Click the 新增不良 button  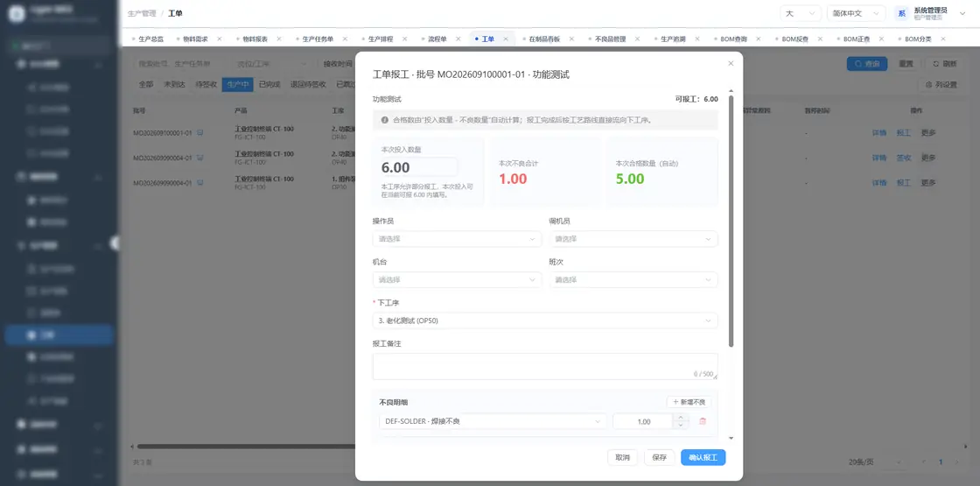click(x=689, y=402)
